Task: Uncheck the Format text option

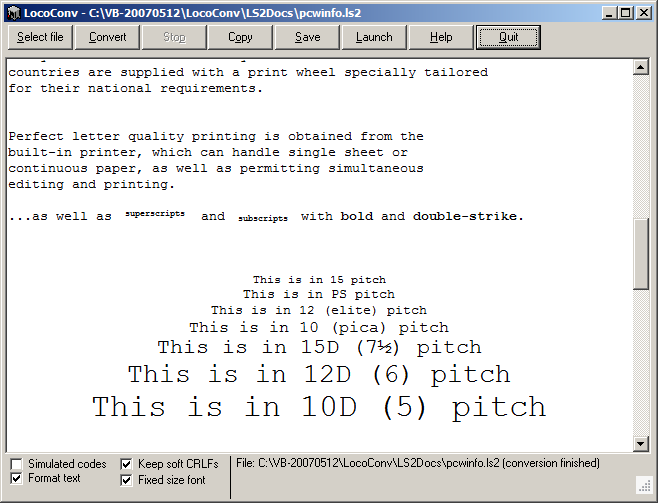Action: 17,479
